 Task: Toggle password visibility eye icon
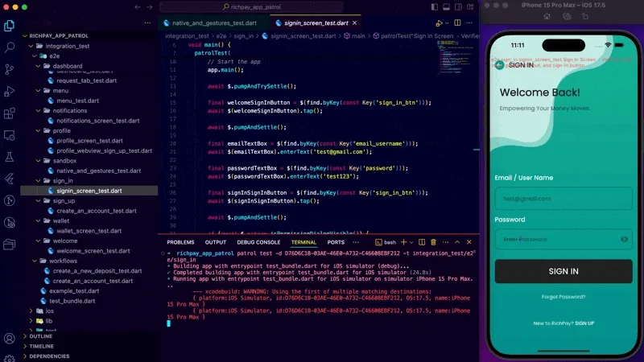624,239
